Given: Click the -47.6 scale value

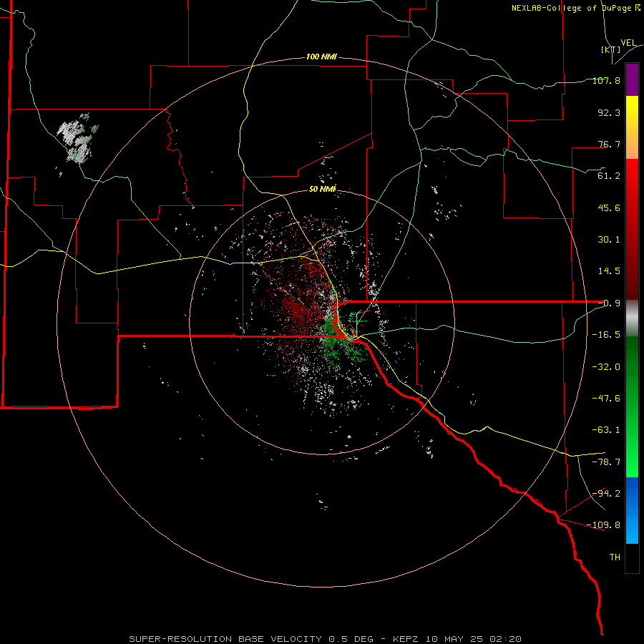Looking at the screenshot, I should click(x=606, y=399).
